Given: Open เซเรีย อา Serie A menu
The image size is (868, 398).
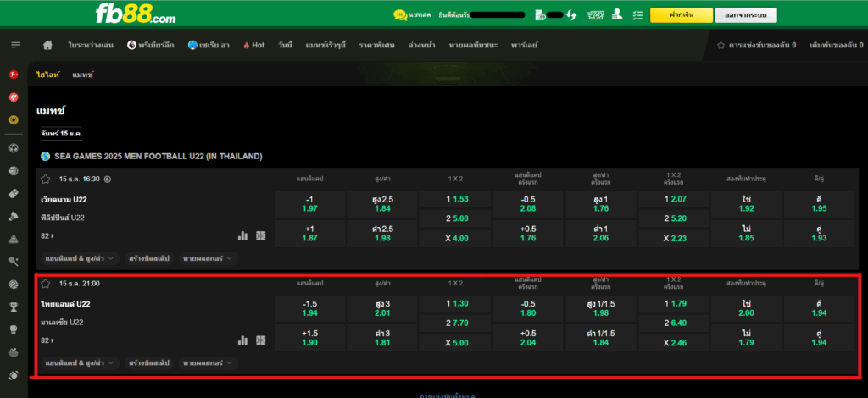Looking at the screenshot, I should point(209,46).
